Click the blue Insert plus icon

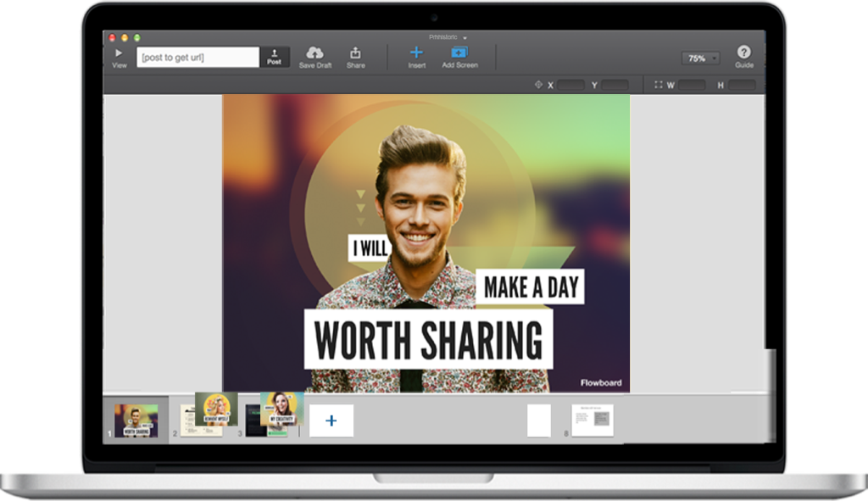(416, 53)
